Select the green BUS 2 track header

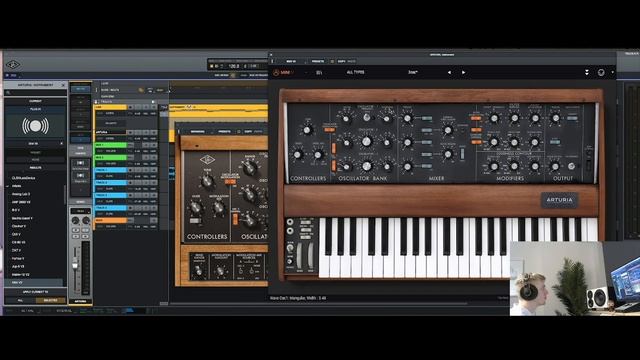pyautogui.click(x=111, y=158)
